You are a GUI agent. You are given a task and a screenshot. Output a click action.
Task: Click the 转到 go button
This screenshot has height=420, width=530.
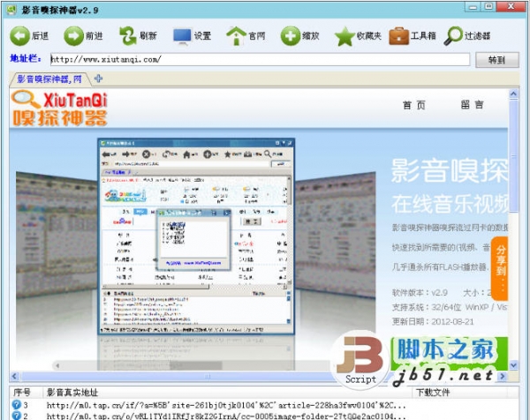click(x=496, y=60)
